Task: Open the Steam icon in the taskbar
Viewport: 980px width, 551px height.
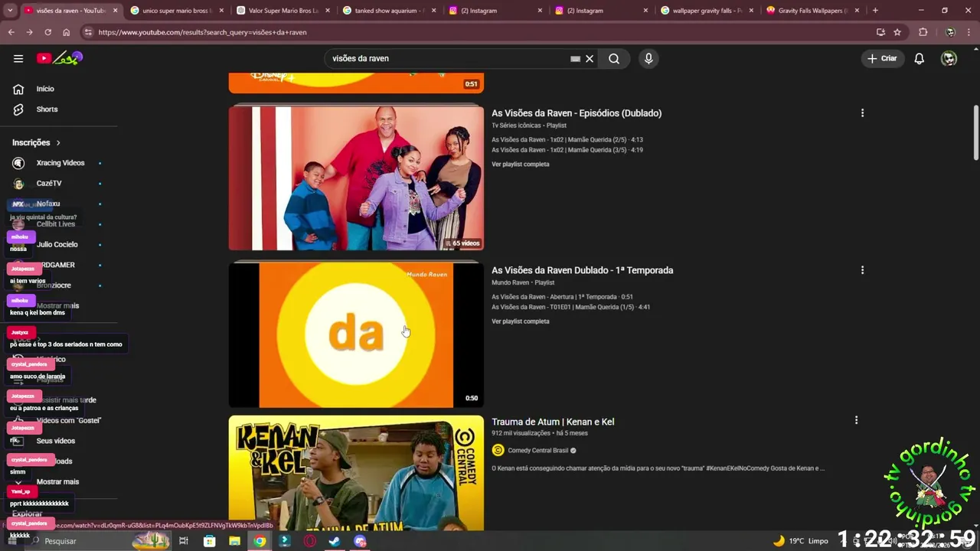Action: coord(335,541)
